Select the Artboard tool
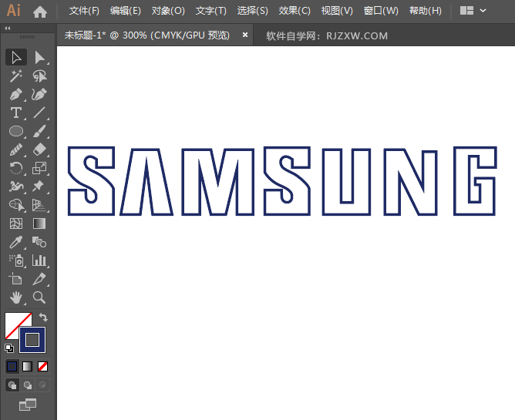 pos(16,279)
